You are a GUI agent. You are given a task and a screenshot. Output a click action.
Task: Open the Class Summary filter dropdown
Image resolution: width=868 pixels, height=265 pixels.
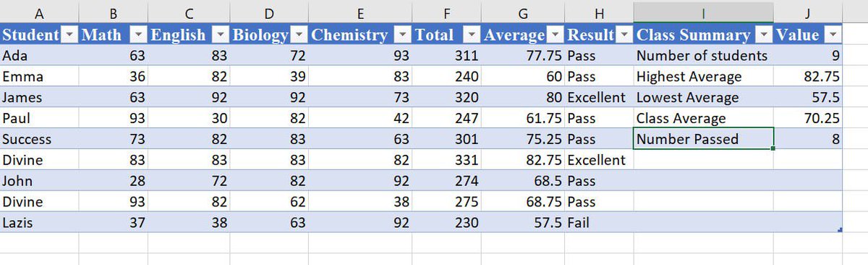point(763,35)
